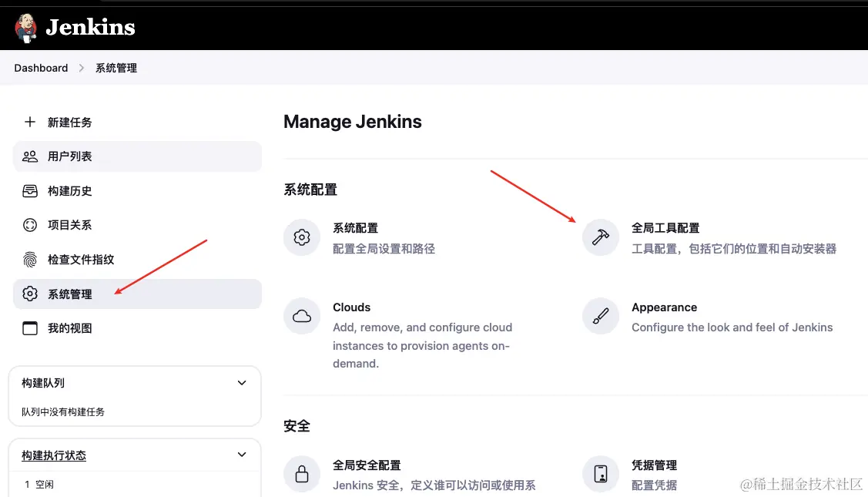Image resolution: width=868 pixels, height=497 pixels.
Task: Open the Clouds configuration item
Action: 351,307
